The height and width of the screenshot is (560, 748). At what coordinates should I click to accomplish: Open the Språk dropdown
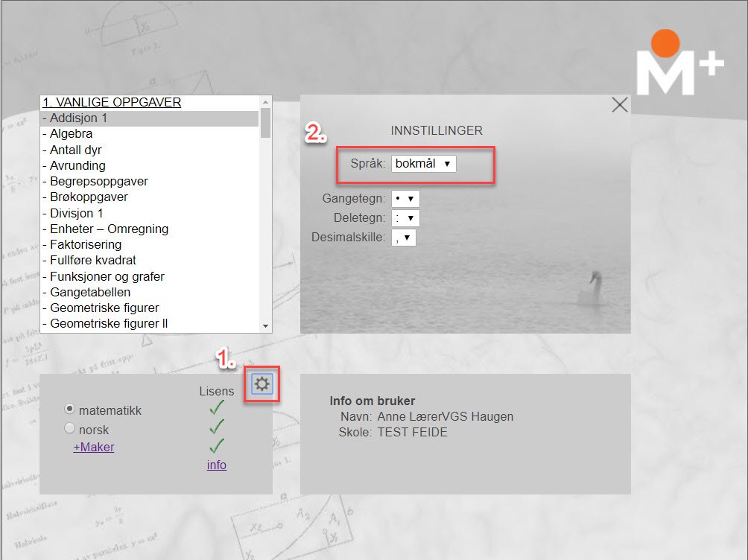pyautogui.click(x=423, y=163)
